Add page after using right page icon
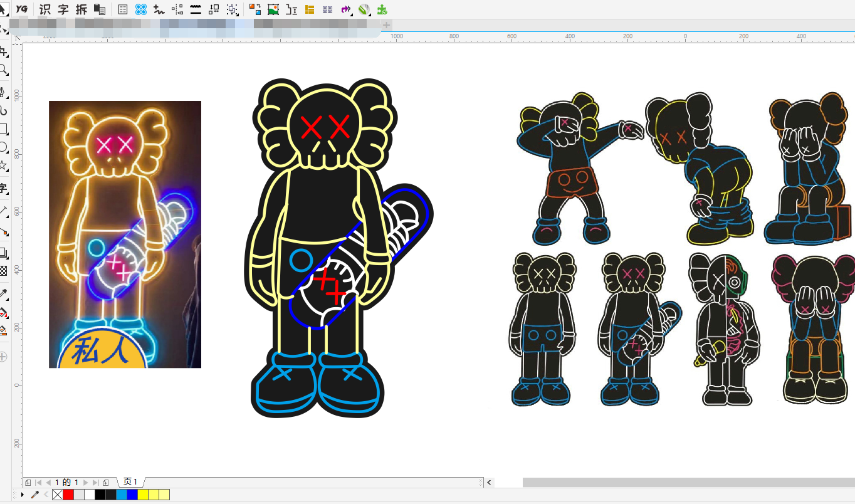 (106, 483)
